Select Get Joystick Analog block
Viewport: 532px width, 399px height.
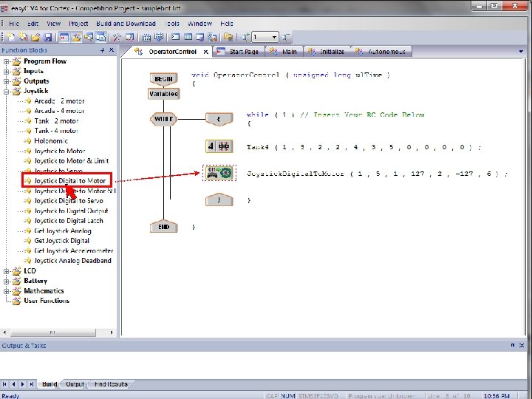coord(63,231)
